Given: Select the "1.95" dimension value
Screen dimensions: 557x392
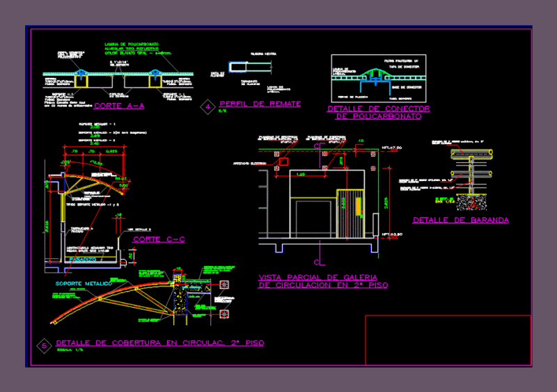Looking at the screenshot, I should pyautogui.click(x=301, y=175).
